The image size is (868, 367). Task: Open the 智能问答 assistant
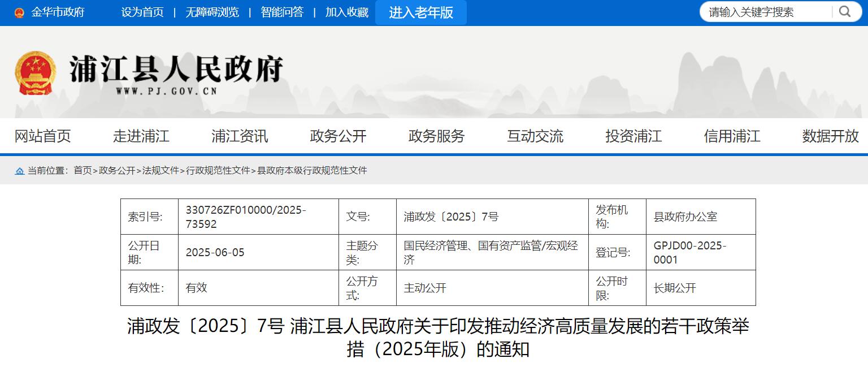point(283,12)
